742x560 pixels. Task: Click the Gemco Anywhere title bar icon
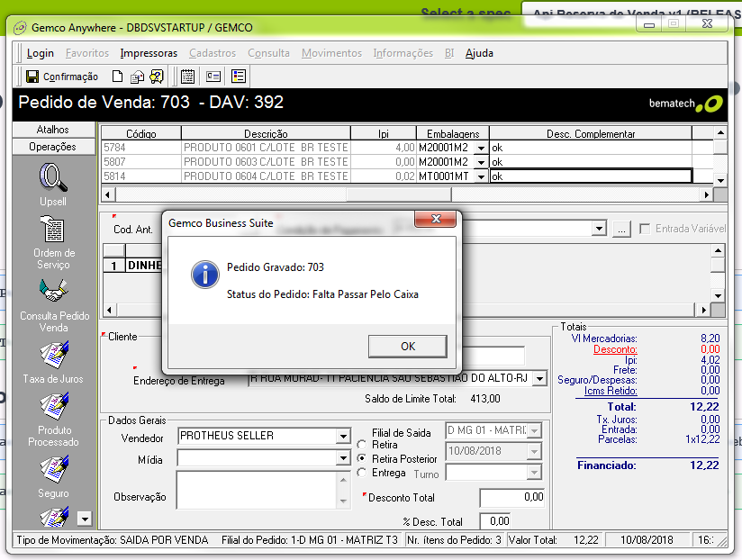[20, 28]
